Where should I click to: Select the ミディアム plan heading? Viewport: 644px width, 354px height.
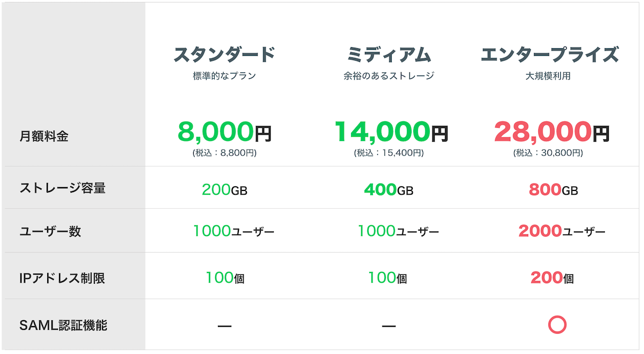389,55
